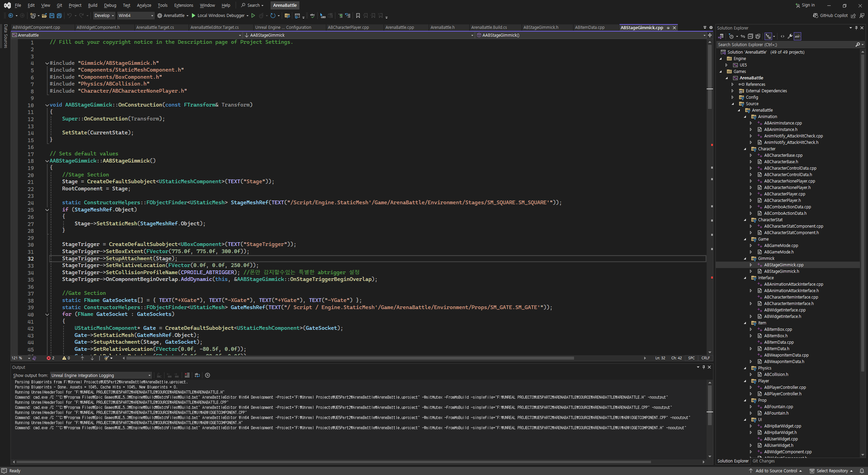The width and height of the screenshot is (868, 475).
Task: Click Clear All icon in Output toolbar
Action: coord(187,375)
